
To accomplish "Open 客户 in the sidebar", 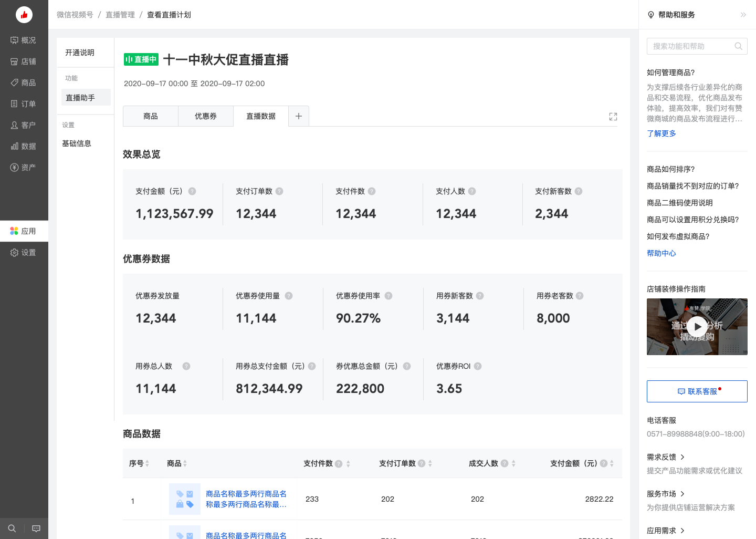I will tap(24, 125).
